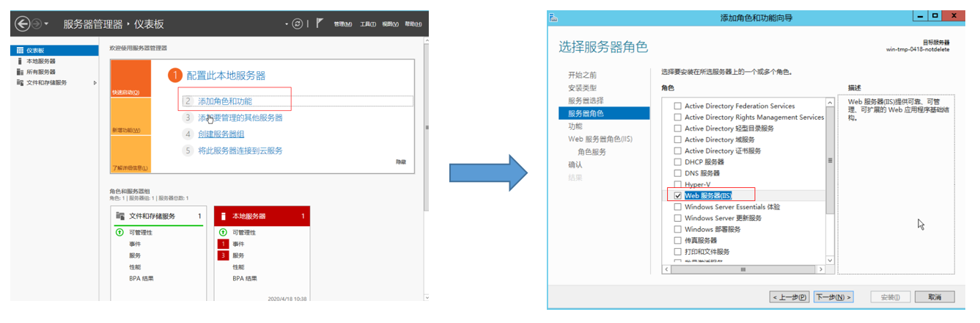Click the 仪表板 sidebar icon

[x=20, y=51]
